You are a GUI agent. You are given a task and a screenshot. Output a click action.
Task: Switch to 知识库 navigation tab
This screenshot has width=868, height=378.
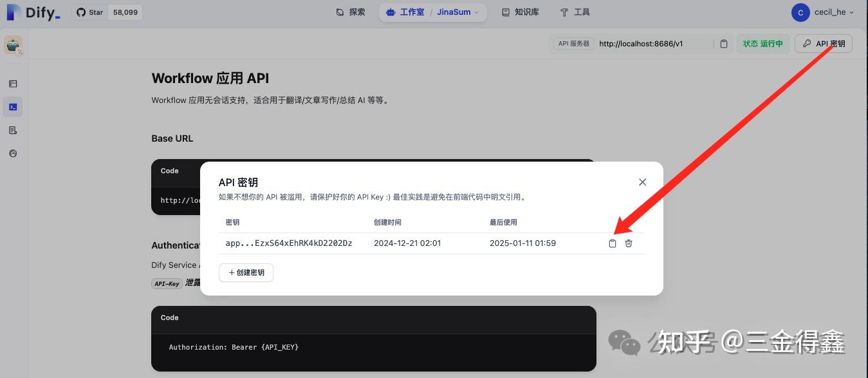520,12
